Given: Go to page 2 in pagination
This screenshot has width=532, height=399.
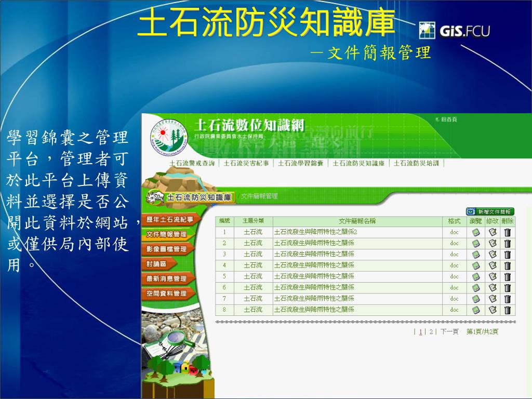Looking at the screenshot, I should (431, 332).
